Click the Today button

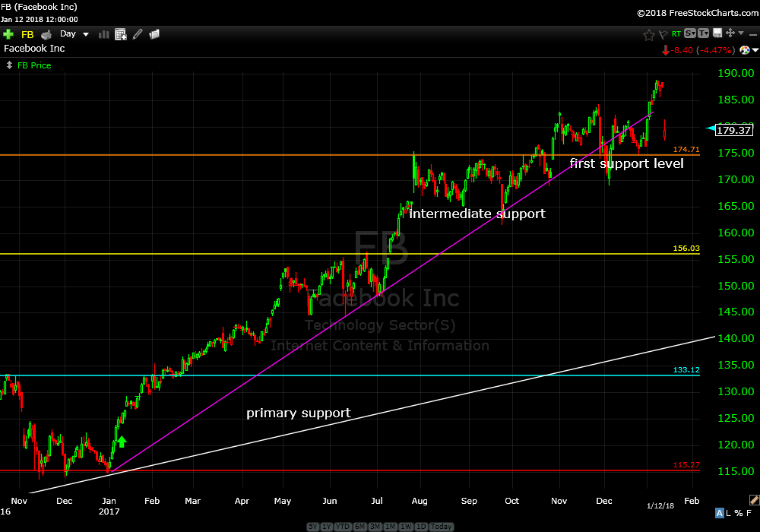coord(441,527)
